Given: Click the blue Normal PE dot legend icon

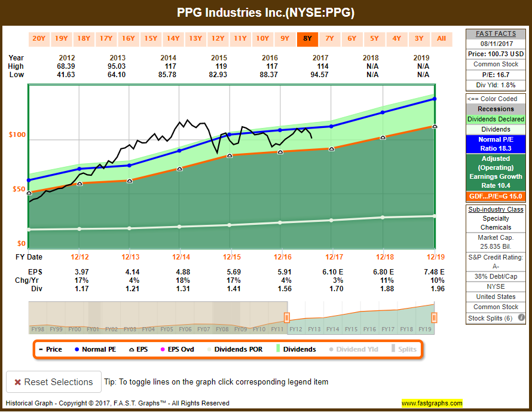Looking at the screenshot, I should tap(77, 349).
